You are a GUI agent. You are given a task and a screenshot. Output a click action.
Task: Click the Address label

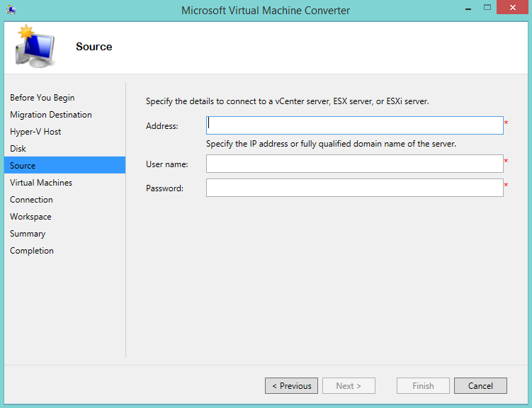[x=162, y=126]
